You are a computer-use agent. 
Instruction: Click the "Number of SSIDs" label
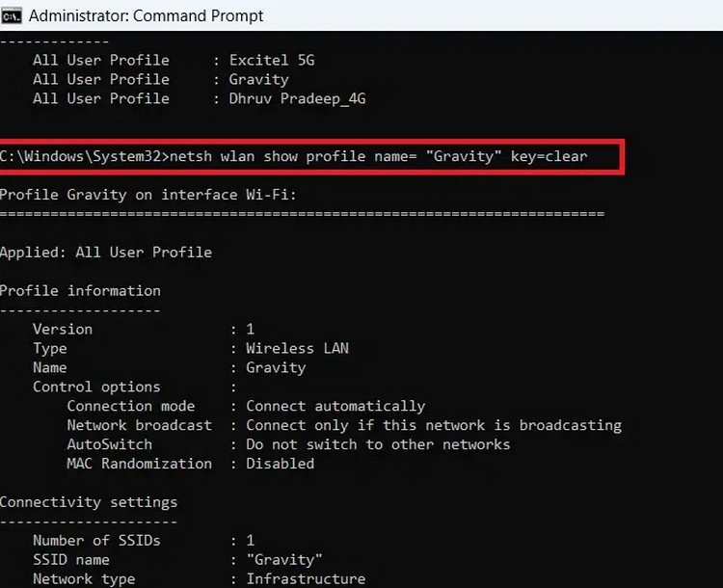click(x=96, y=541)
